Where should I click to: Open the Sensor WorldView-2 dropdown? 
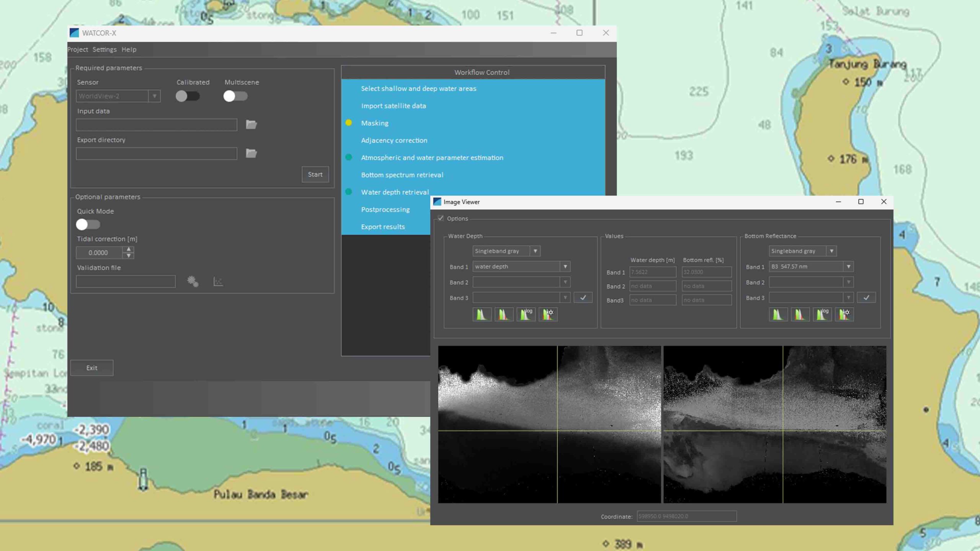point(154,96)
